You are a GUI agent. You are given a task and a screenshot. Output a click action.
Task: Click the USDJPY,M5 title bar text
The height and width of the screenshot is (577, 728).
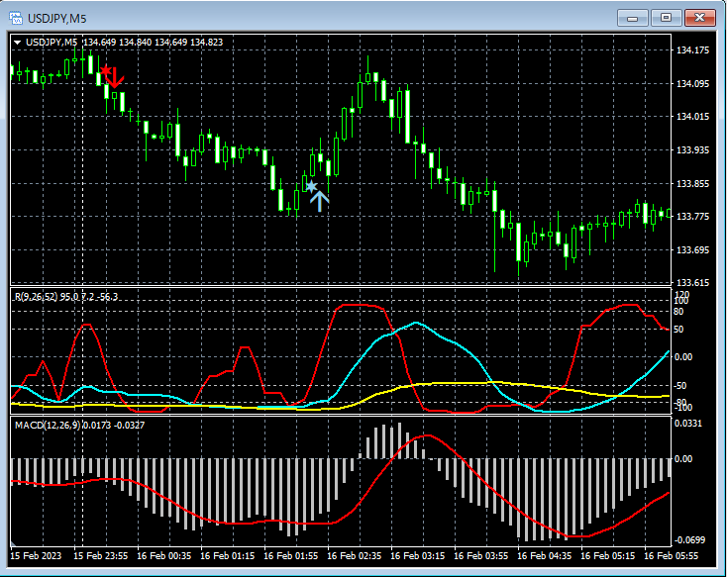[58, 18]
